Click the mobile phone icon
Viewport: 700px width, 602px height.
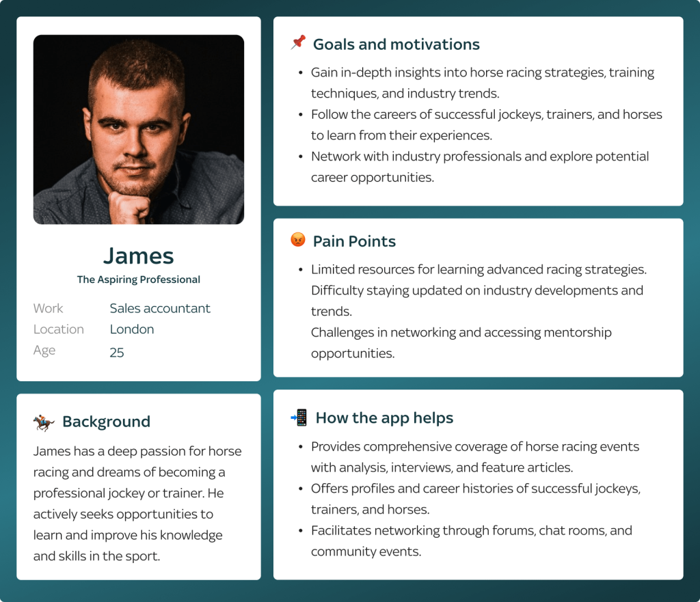point(299,418)
